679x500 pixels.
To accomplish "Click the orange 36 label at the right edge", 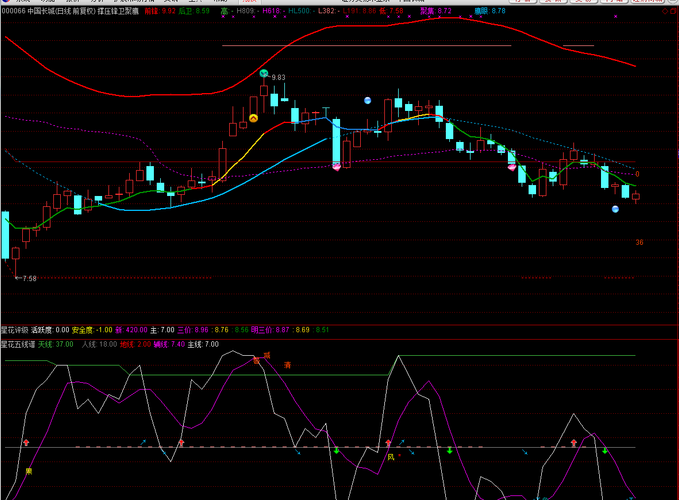I will 639,242.
